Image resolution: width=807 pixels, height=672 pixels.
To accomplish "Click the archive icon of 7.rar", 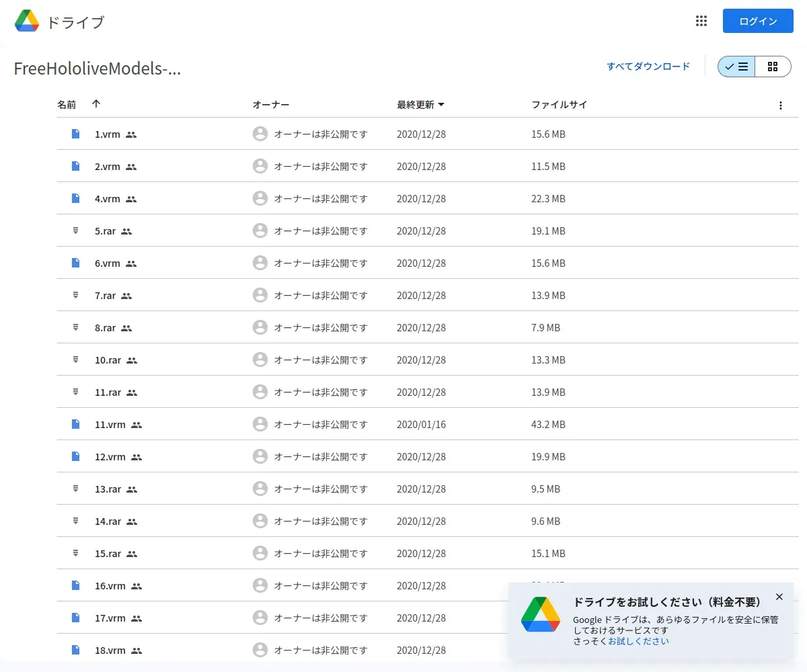I will (76, 295).
